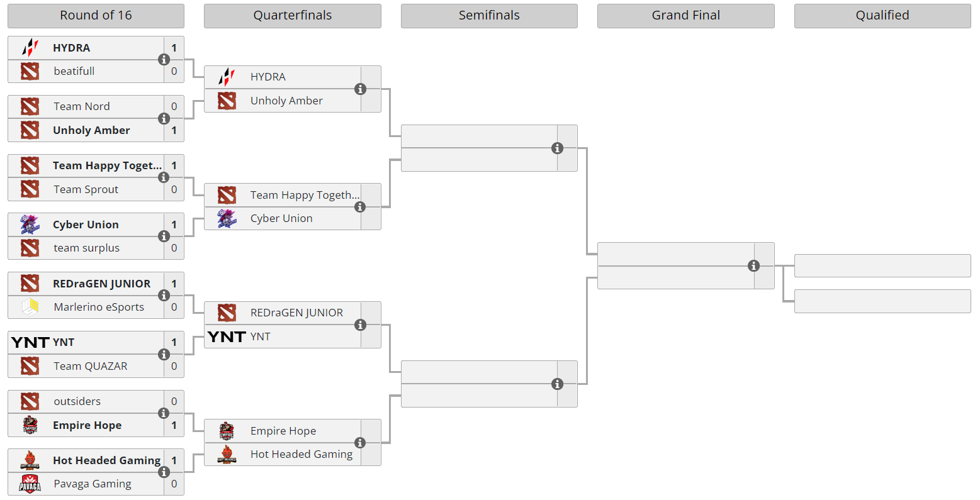Select the Round of 16 column header
980x500 pixels.
[x=96, y=16]
